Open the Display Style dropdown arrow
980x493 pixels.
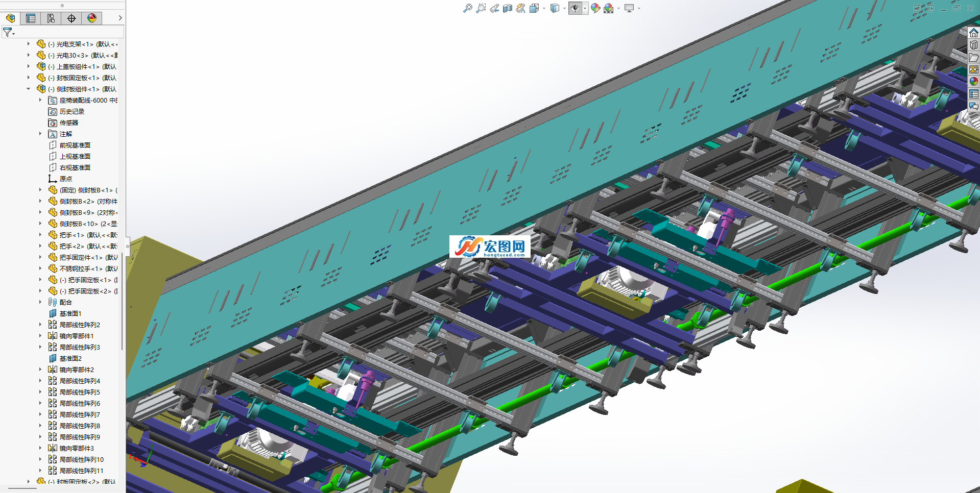tap(564, 9)
